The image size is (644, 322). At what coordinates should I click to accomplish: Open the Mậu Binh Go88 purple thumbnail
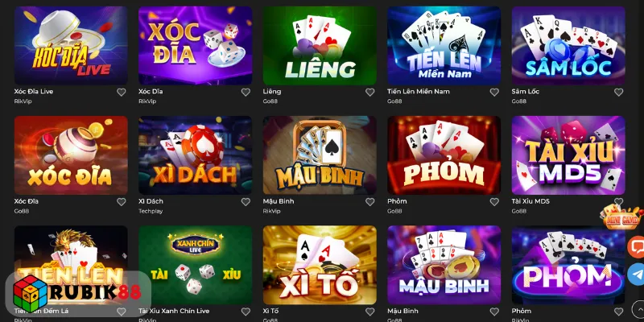tap(444, 265)
